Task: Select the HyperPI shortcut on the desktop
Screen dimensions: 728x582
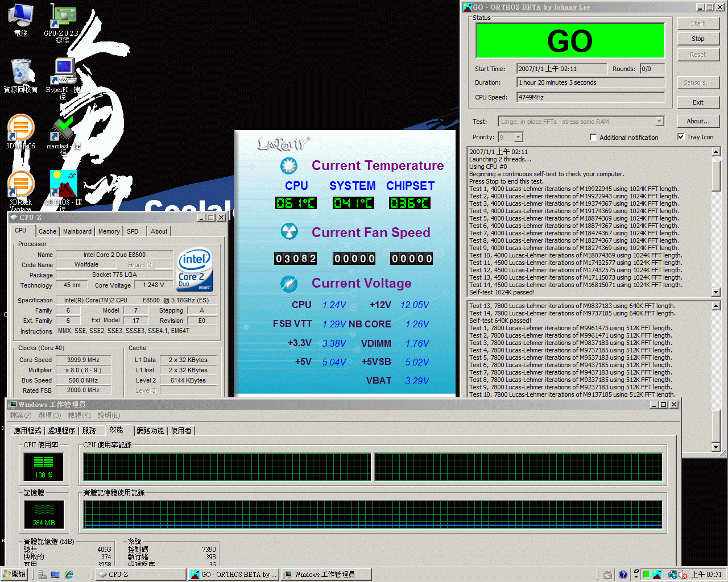Action: coord(63,78)
